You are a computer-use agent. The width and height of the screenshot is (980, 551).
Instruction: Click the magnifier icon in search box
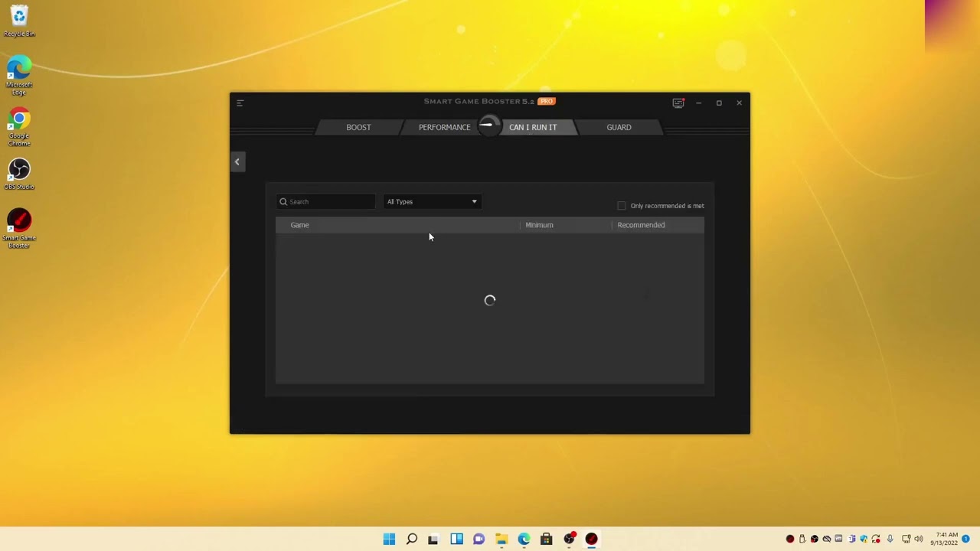tap(283, 202)
